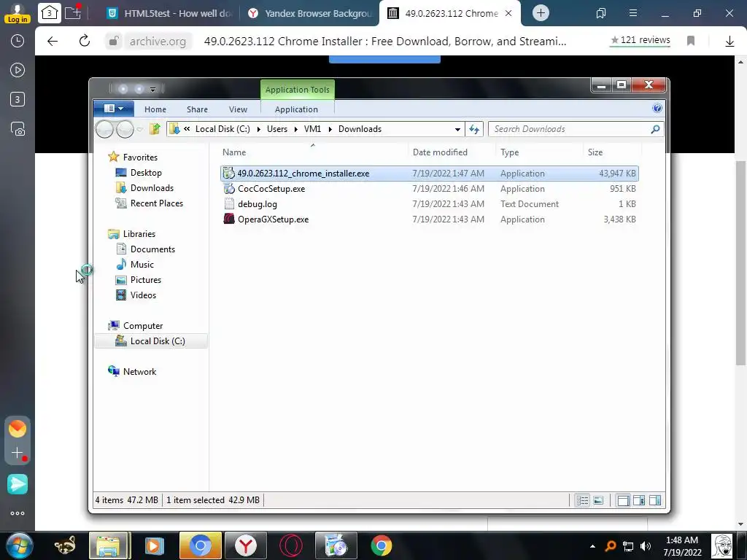Switch to large icons view in status bar
The width and height of the screenshot is (747, 560).
598,500
